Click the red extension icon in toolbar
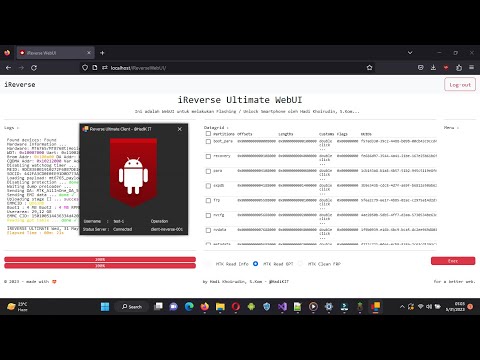This screenshot has height=360, width=480. point(446,68)
